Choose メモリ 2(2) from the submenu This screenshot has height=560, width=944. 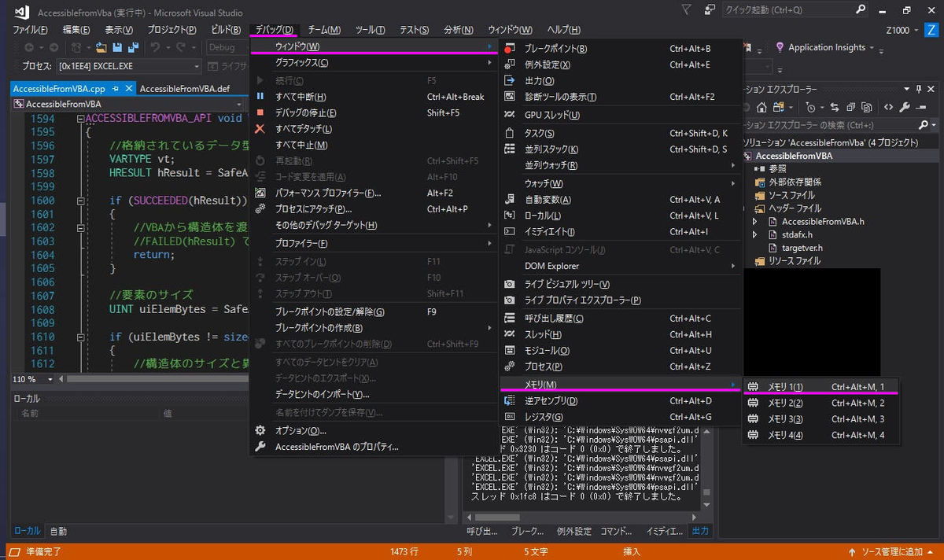click(x=820, y=403)
